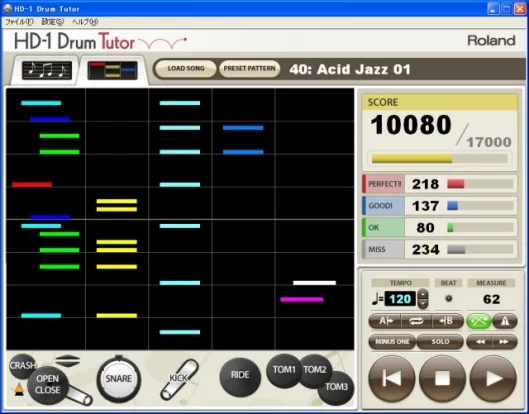Open the PRESET PATTERN list
Image resolution: width=529 pixels, height=414 pixels.
pos(249,68)
